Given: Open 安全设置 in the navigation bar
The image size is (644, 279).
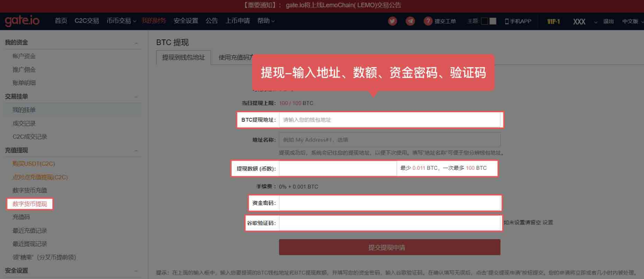Looking at the screenshot, I should [186, 21].
